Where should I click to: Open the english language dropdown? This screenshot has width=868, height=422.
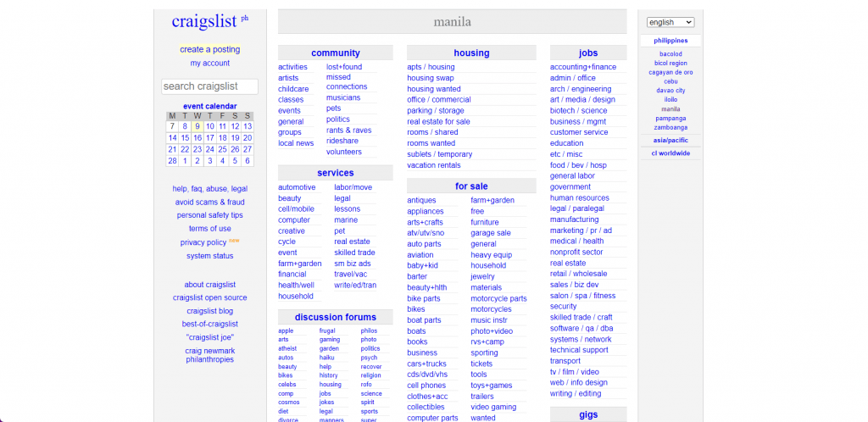click(670, 22)
